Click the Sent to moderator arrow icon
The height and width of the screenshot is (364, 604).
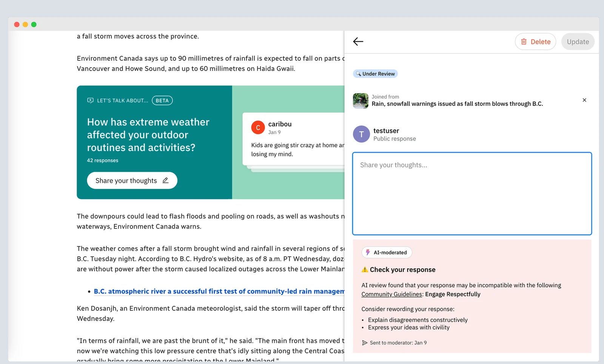click(x=365, y=343)
